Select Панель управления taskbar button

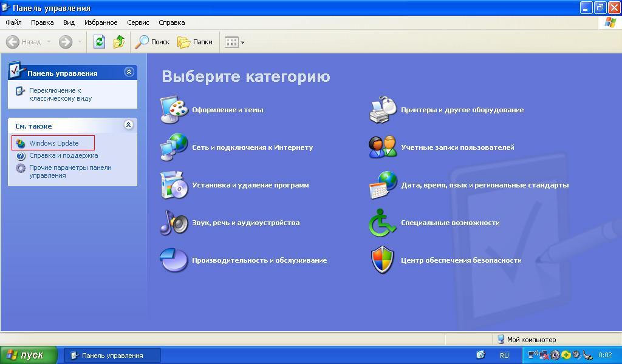(112, 356)
